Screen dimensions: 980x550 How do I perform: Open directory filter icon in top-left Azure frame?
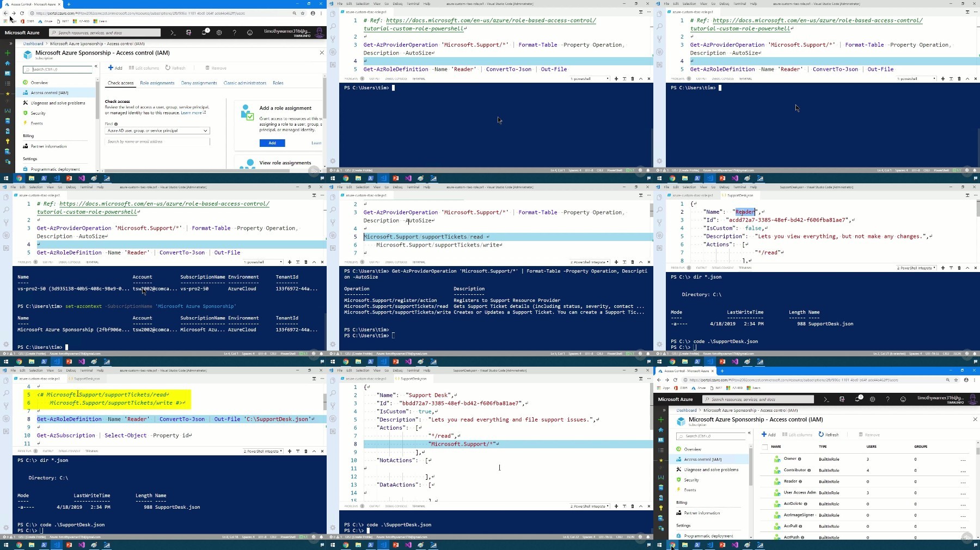(x=188, y=33)
